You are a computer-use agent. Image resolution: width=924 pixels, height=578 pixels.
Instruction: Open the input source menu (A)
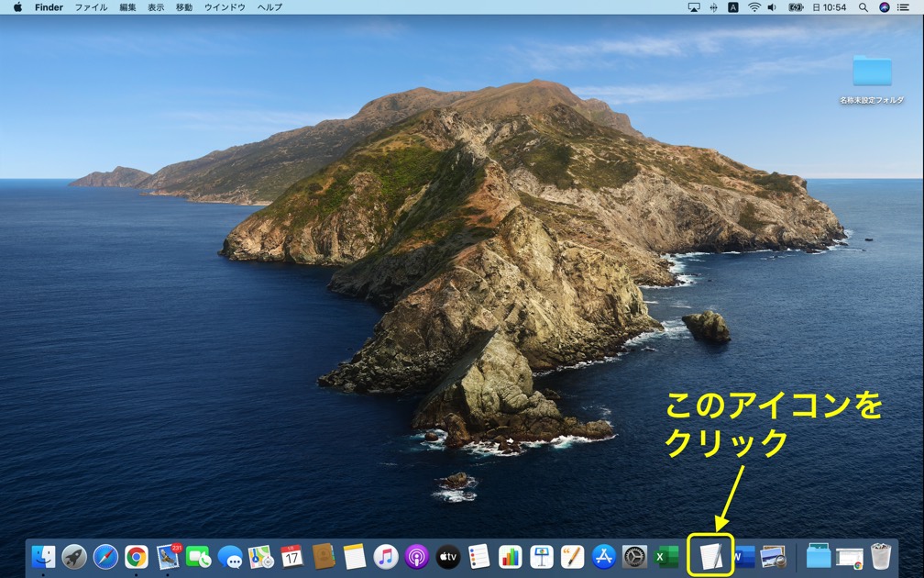[x=733, y=7]
